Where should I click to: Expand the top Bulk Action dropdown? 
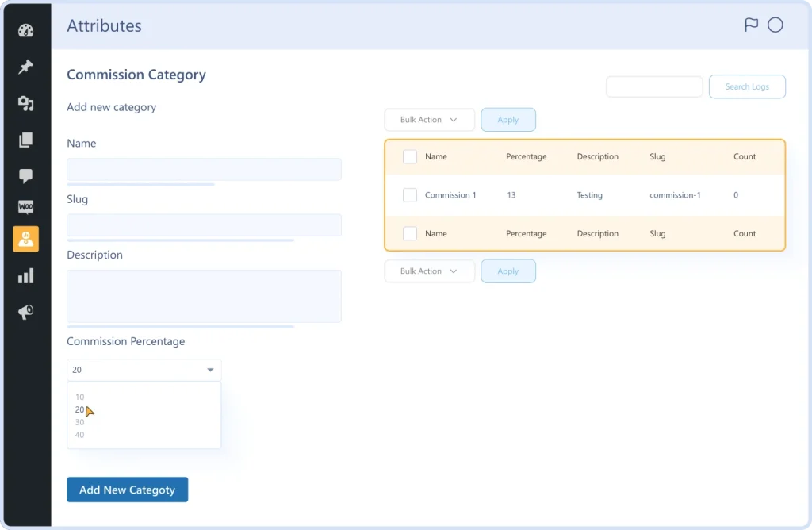[x=429, y=120]
